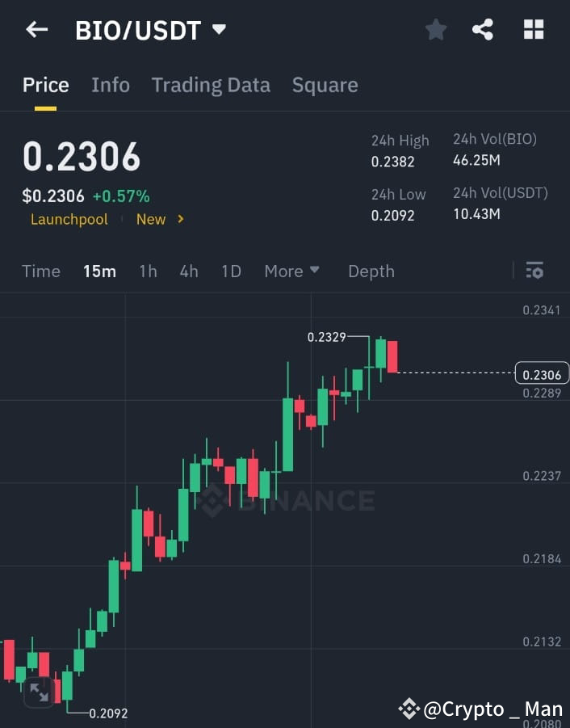Select the 1h timeframe
Image resolution: width=570 pixels, height=728 pixels.
[148, 271]
